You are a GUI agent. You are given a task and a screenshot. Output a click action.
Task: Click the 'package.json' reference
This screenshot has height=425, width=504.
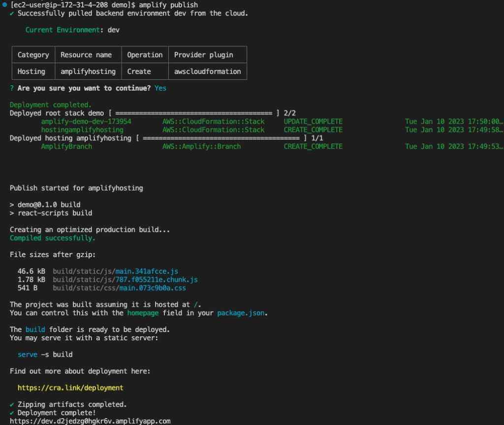point(241,313)
